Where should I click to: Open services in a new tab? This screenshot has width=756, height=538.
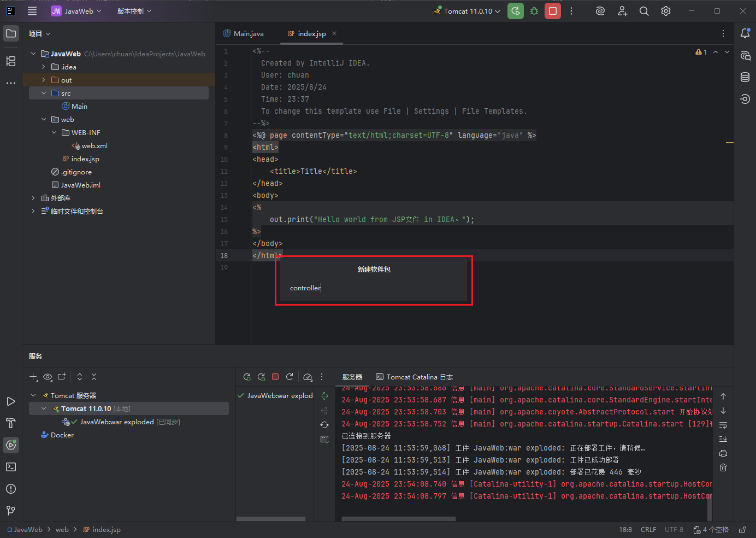point(62,377)
